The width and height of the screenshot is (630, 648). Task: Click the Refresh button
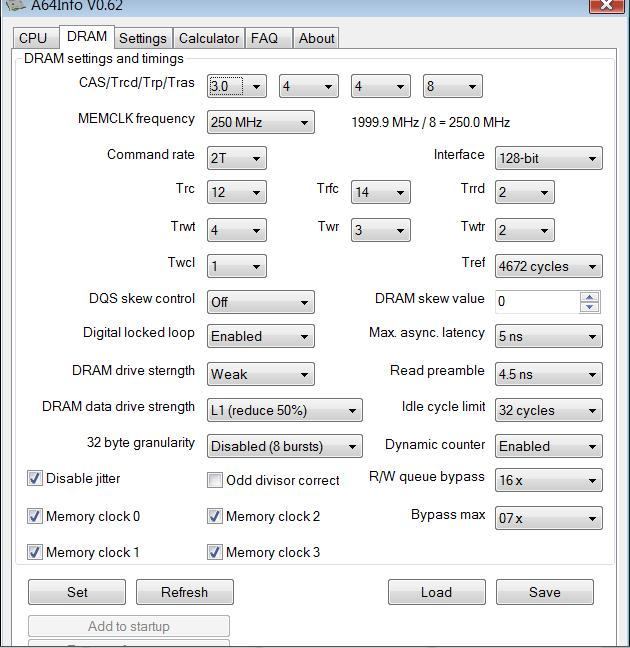[185, 592]
